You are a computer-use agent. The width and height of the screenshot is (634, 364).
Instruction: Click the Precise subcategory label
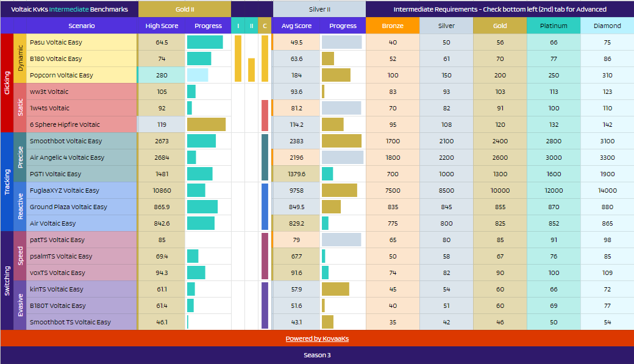coord(20,157)
